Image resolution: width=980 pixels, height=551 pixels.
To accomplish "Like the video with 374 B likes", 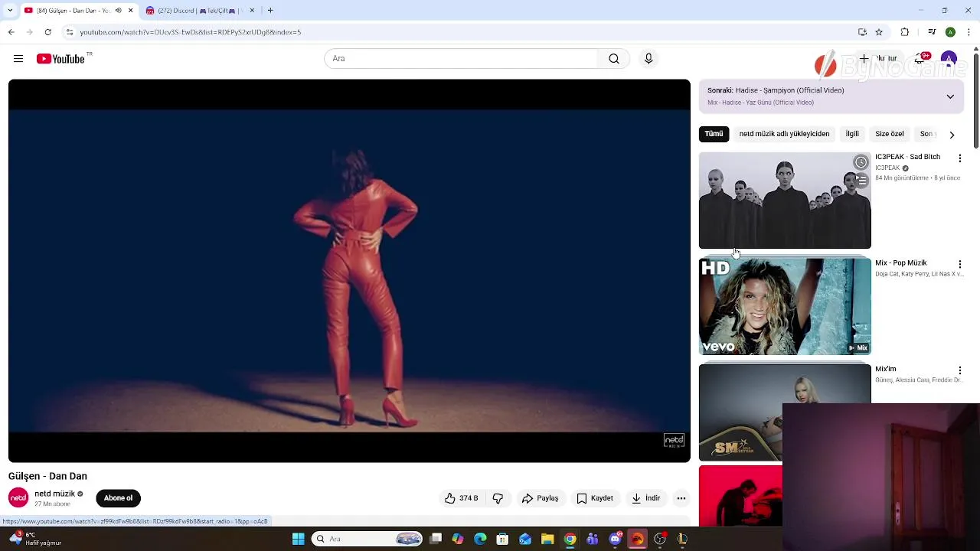I will coord(461,498).
